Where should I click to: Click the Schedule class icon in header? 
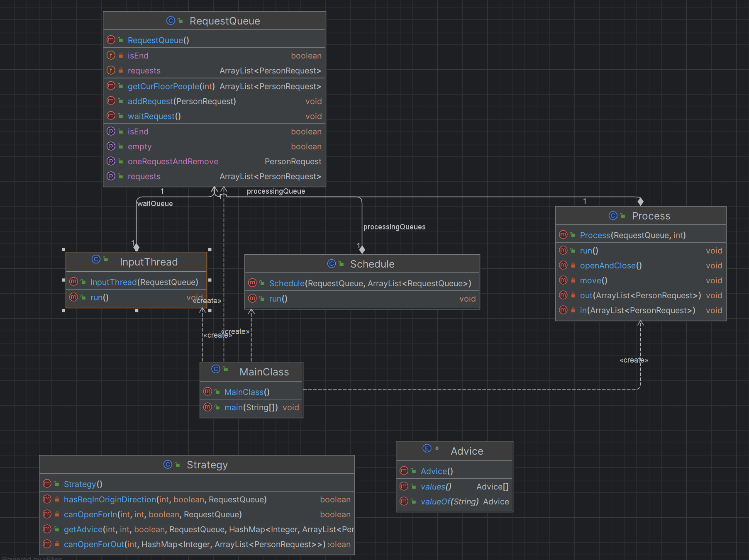331,263
